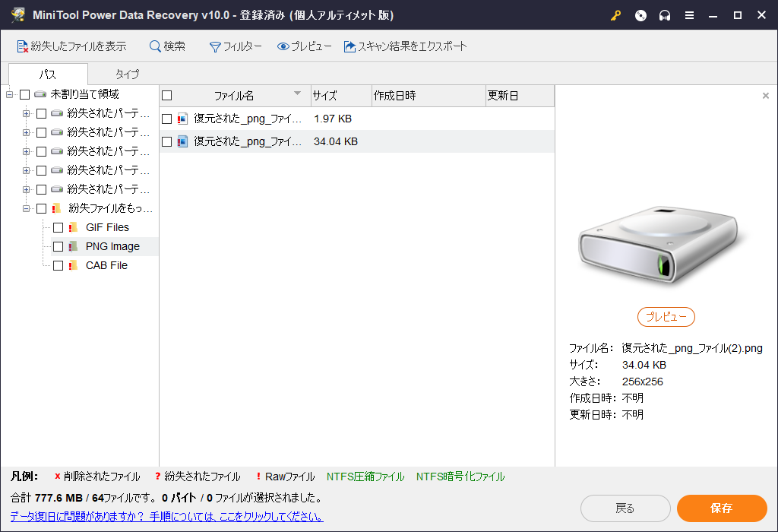This screenshot has width=778, height=532.
Task: Select the パス tab
Action: click(x=48, y=74)
